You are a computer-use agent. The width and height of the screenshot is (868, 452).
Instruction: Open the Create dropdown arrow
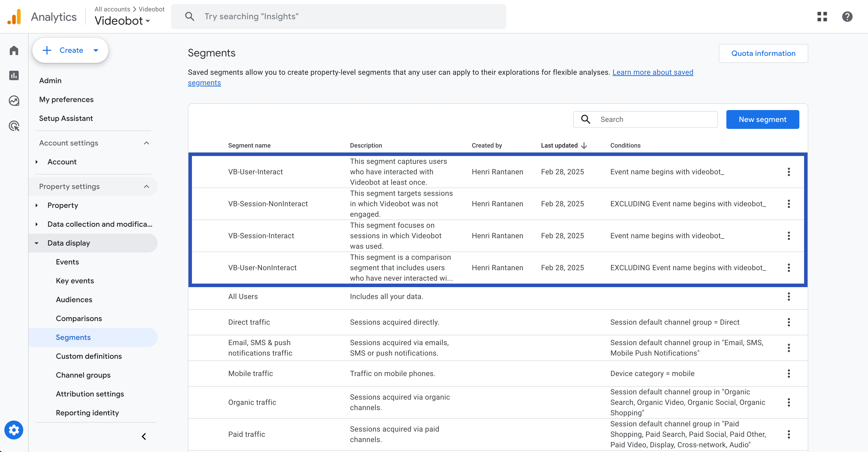[96, 50]
